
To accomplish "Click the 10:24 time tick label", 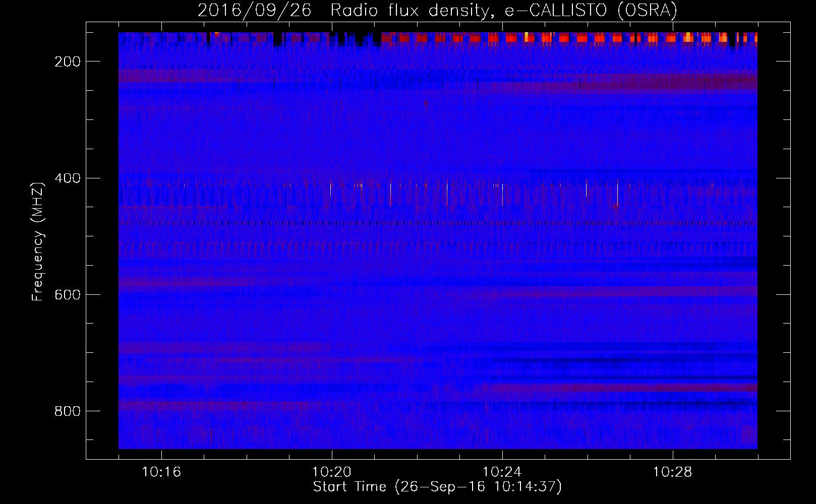I will [x=502, y=472].
